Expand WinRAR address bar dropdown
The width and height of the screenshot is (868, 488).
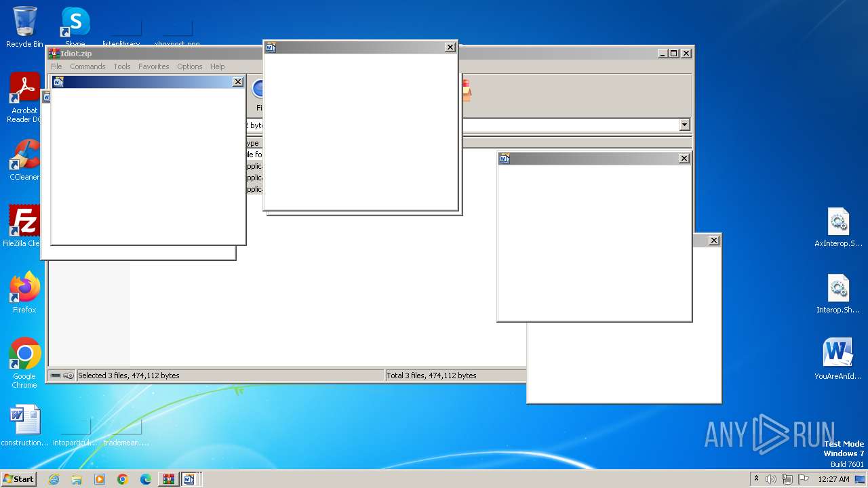[684, 125]
